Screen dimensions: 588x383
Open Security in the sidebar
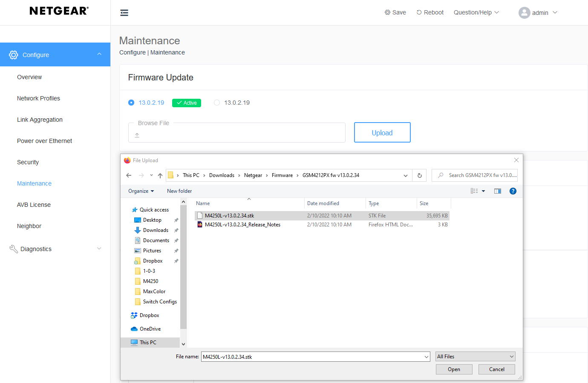(x=28, y=162)
